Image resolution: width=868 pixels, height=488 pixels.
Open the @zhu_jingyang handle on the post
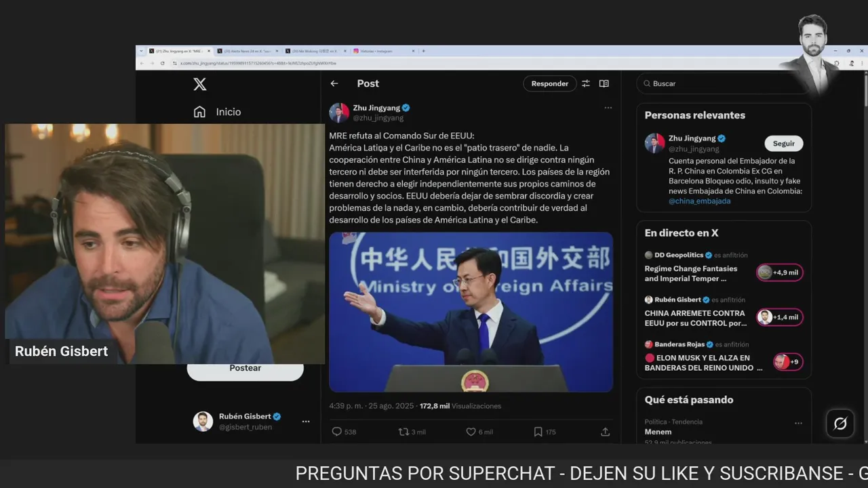[378, 118]
